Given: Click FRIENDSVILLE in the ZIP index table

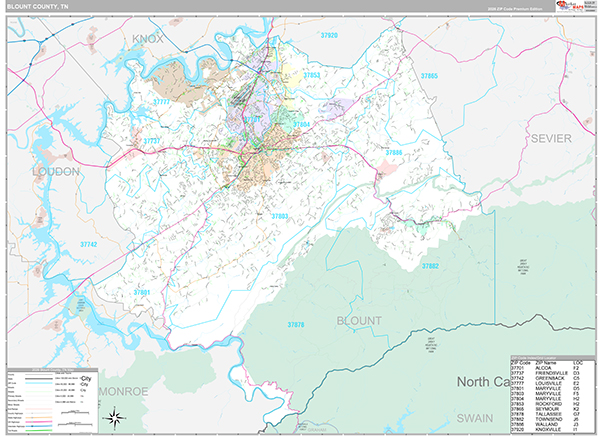Looking at the screenshot, I should coord(551,373).
